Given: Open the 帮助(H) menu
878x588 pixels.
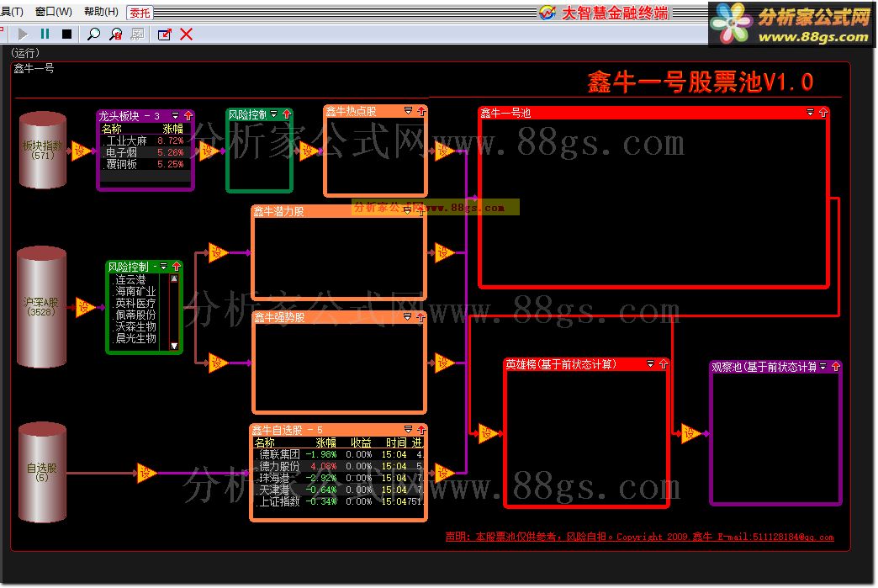Looking at the screenshot, I should point(101,11).
